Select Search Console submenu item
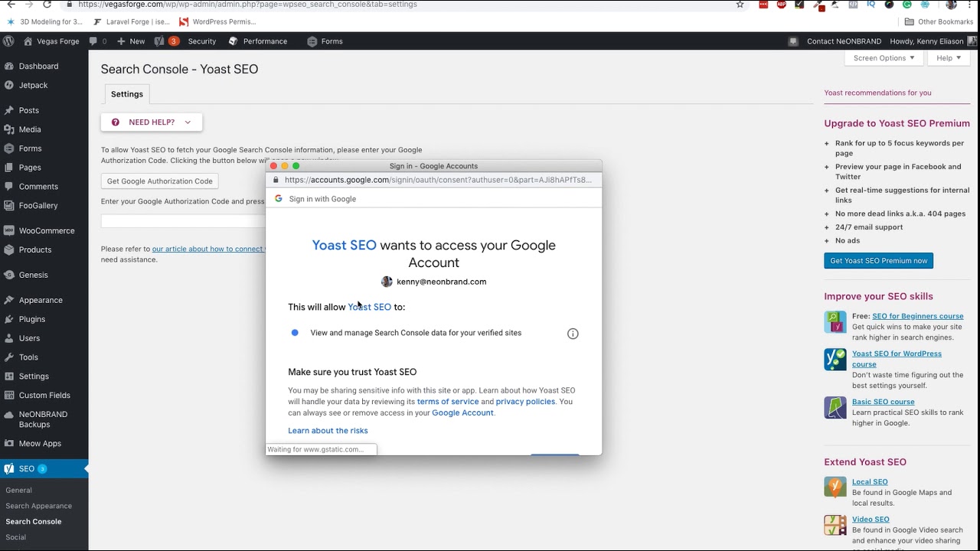980x551 pixels. point(34,522)
